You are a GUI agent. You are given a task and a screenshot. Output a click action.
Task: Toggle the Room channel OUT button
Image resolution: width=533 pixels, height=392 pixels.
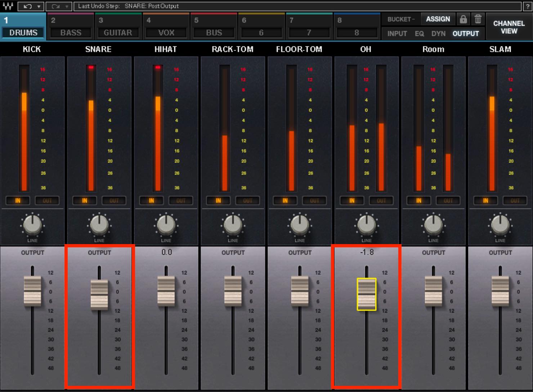(448, 200)
